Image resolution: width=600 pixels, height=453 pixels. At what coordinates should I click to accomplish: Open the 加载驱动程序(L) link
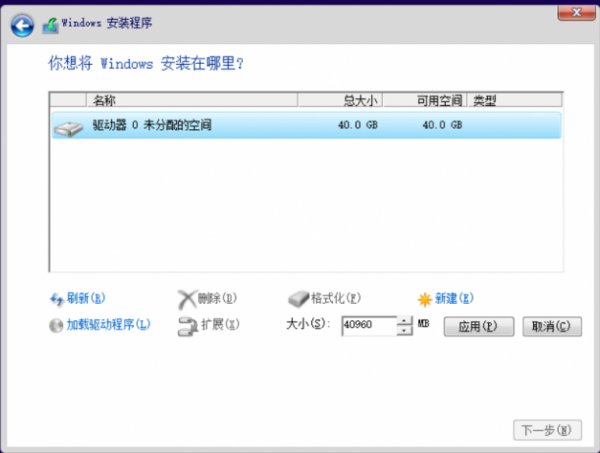[108, 325]
